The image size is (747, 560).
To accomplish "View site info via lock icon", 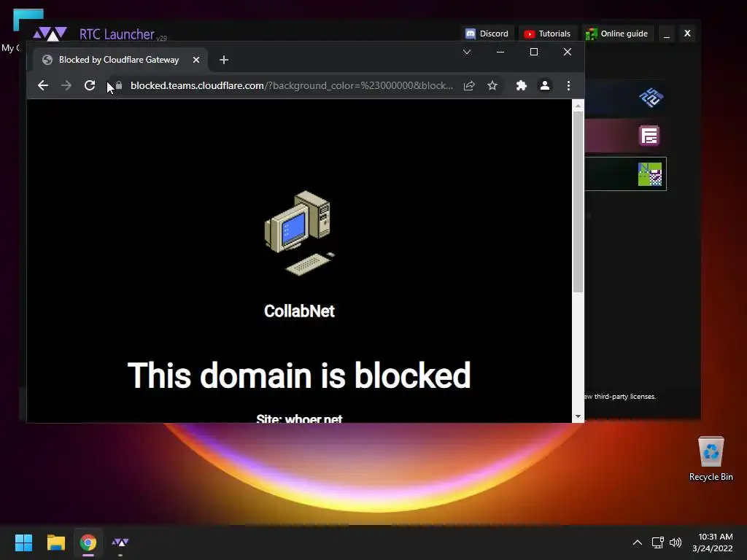I will coord(119,86).
